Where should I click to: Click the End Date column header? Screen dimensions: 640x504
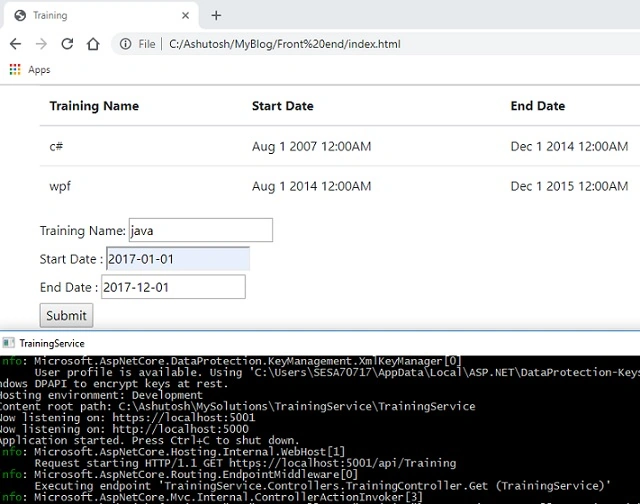coord(538,106)
